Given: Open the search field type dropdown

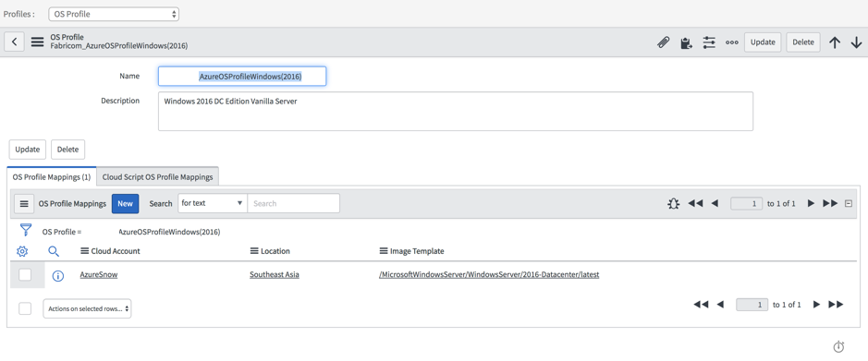Looking at the screenshot, I should coord(213,203).
